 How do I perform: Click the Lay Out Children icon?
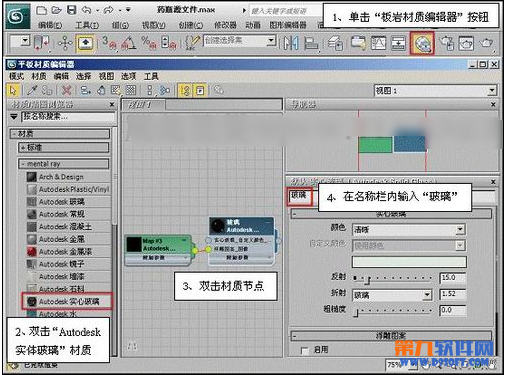click(165, 90)
